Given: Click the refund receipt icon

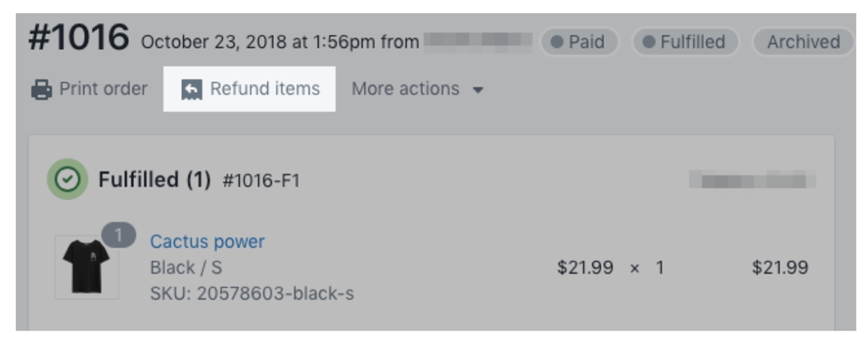Looking at the screenshot, I should point(191,90).
